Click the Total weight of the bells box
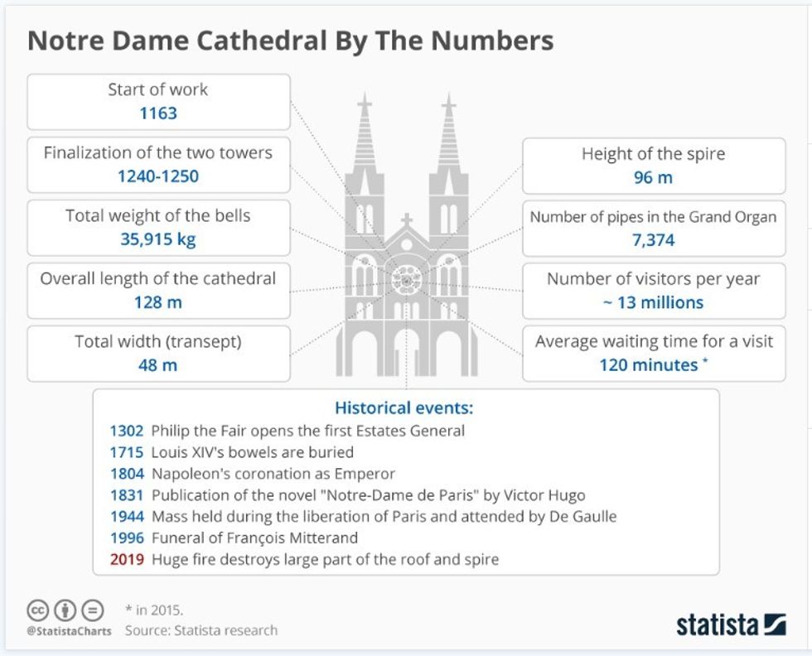The width and height of the screenshot is (812, 656). [x=158, y=227]
